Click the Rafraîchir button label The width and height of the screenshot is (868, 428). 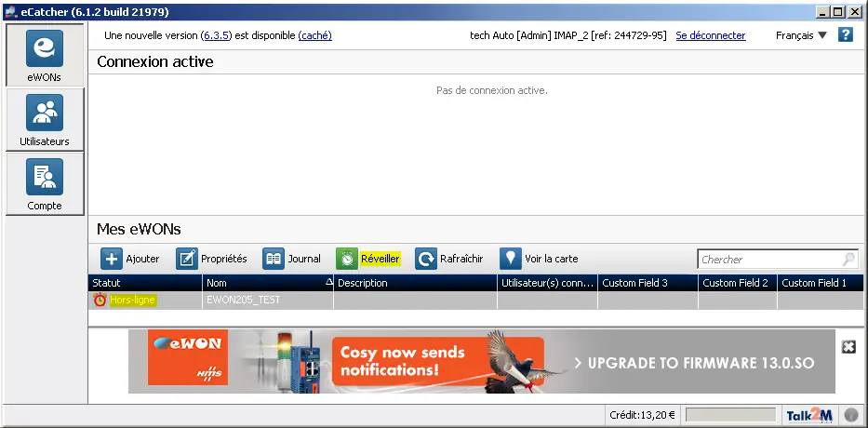pos(461,259)
